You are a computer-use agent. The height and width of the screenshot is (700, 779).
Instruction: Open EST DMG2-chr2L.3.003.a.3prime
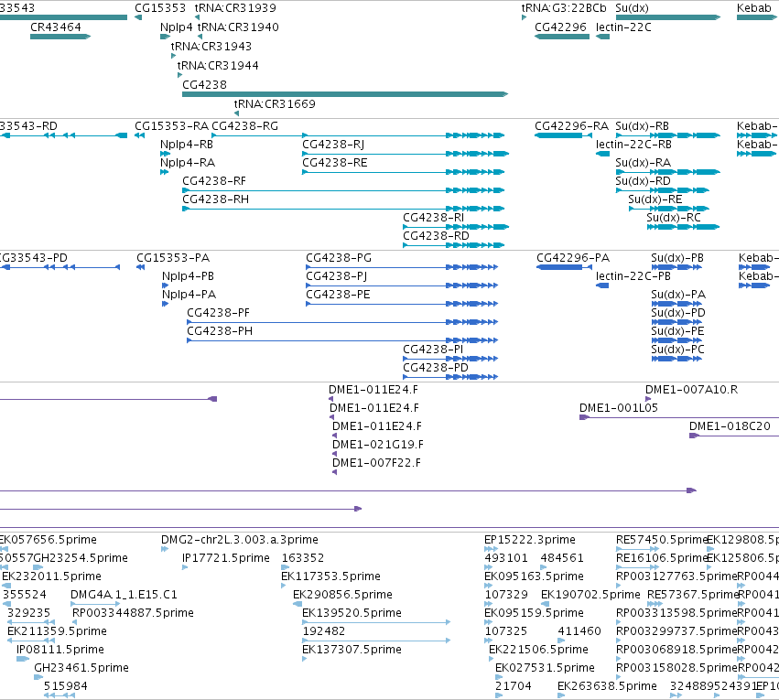tap(240, 540)
